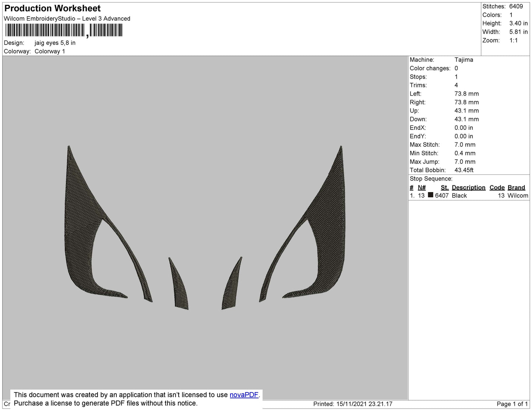The width and height of the screenshot is (532, 411).
Task: Open the novaPDF hyperlink
Action: point(244,395)
